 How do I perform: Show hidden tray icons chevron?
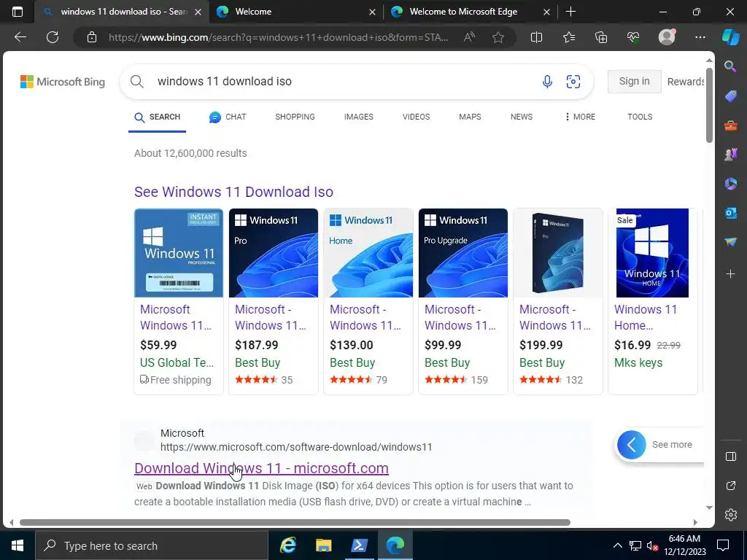pos(617,545)
